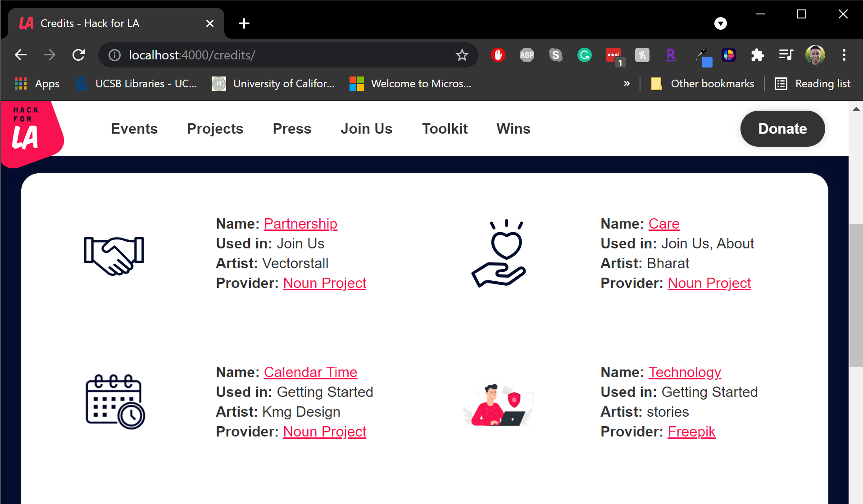Open the Calendar Time name link
This screenshot has height=504, width=863.
click(310, 372)
